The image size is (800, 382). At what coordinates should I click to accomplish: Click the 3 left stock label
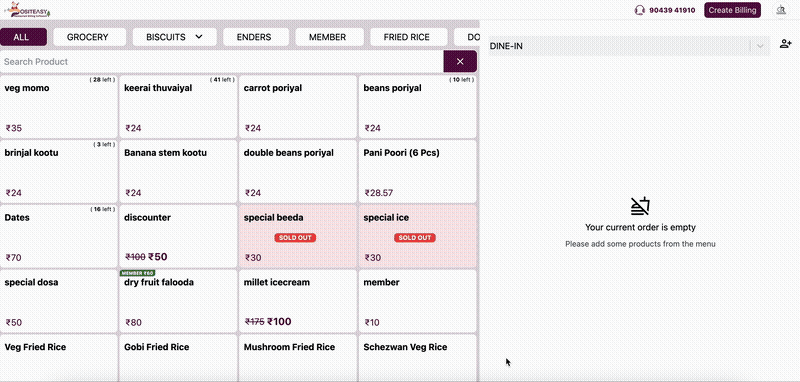coord(104,144)
